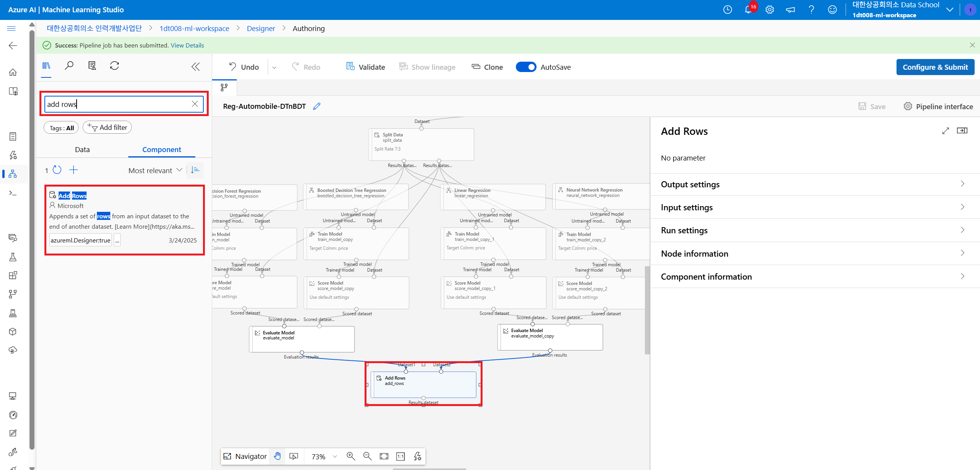Open the pipeline name edit pencil

(x=316, y=106)
